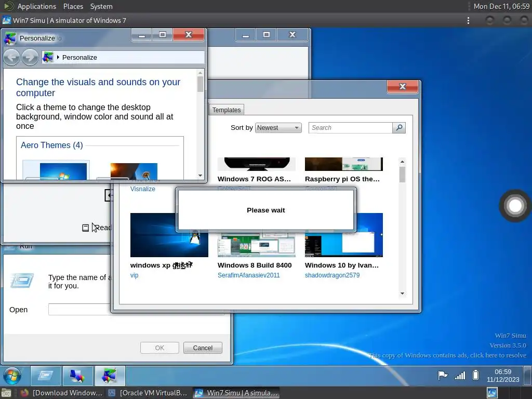The image size is (532, 399).
Task: Click the theme list scrollbar up arrow
Action: 403,162
